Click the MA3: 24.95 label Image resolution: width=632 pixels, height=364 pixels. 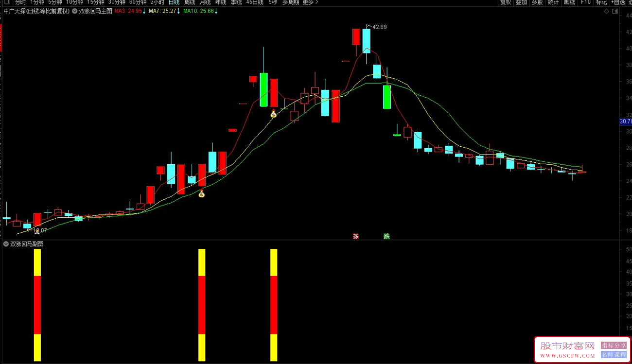click(128, 11)
